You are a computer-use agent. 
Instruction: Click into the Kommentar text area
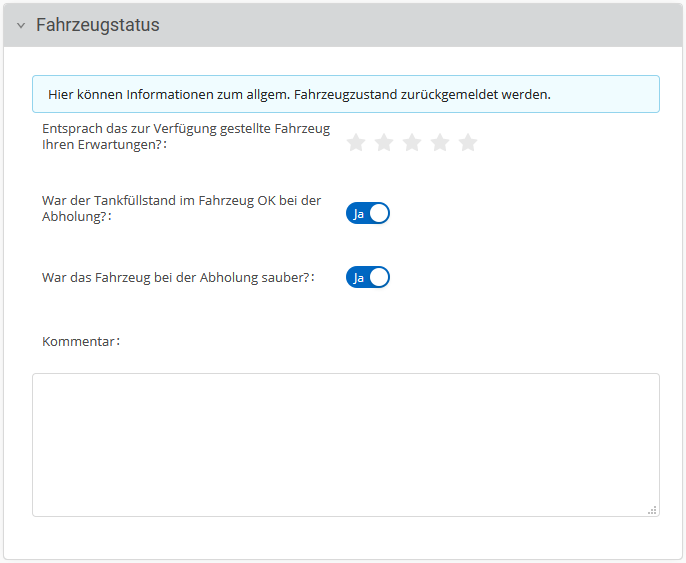click(x=345, y=444)
